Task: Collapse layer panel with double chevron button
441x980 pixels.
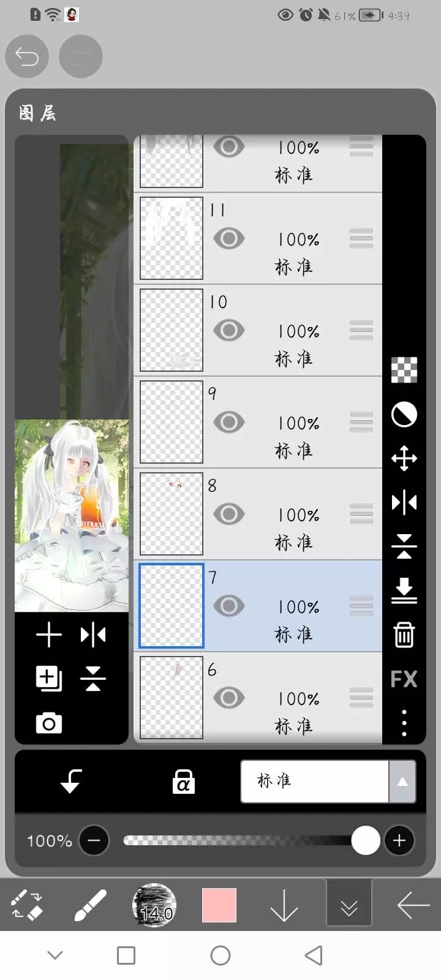Action: click(x=349, y=906)
